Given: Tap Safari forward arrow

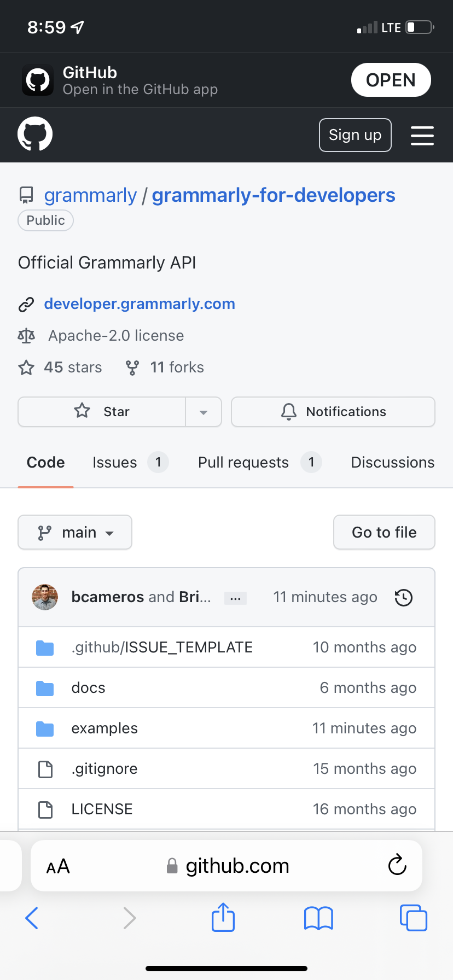Looking at the screenshot, I should coord(129,918).
